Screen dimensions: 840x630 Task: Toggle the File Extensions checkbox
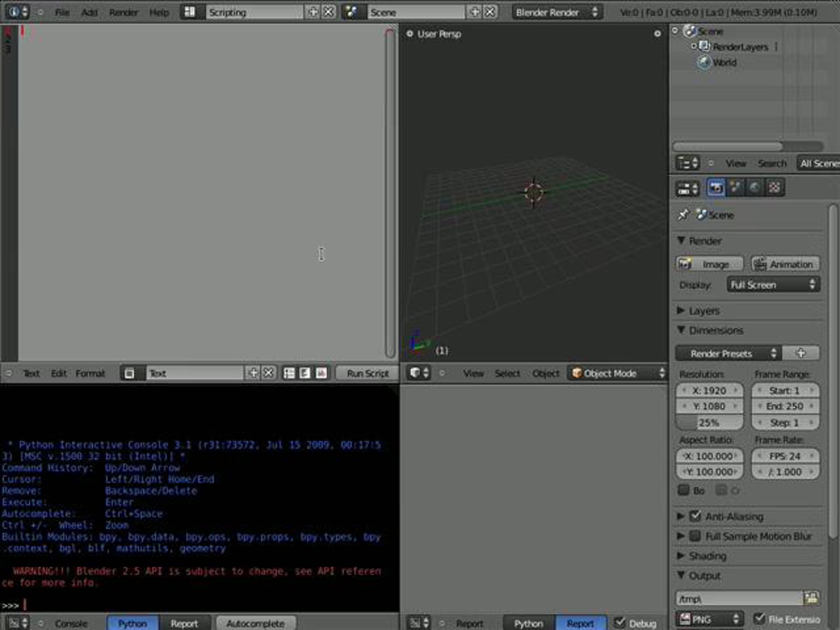[x=759, y=618]
